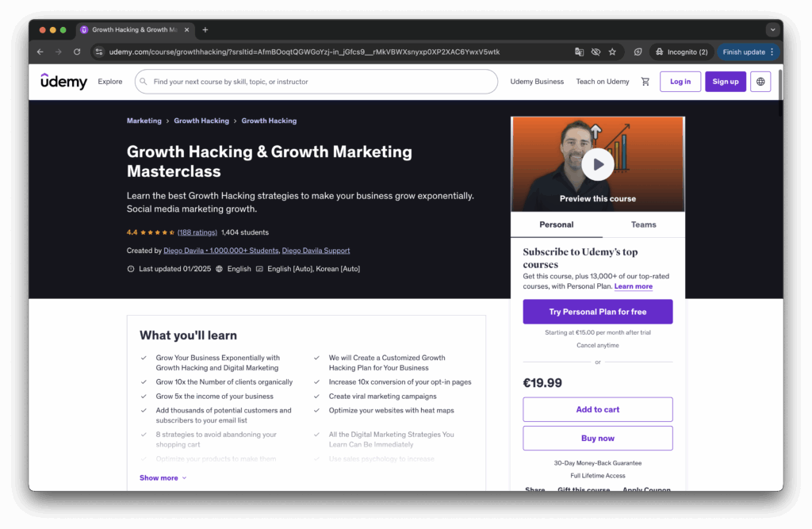
Task: Open Teach on Udemy link
Action: 603,82
